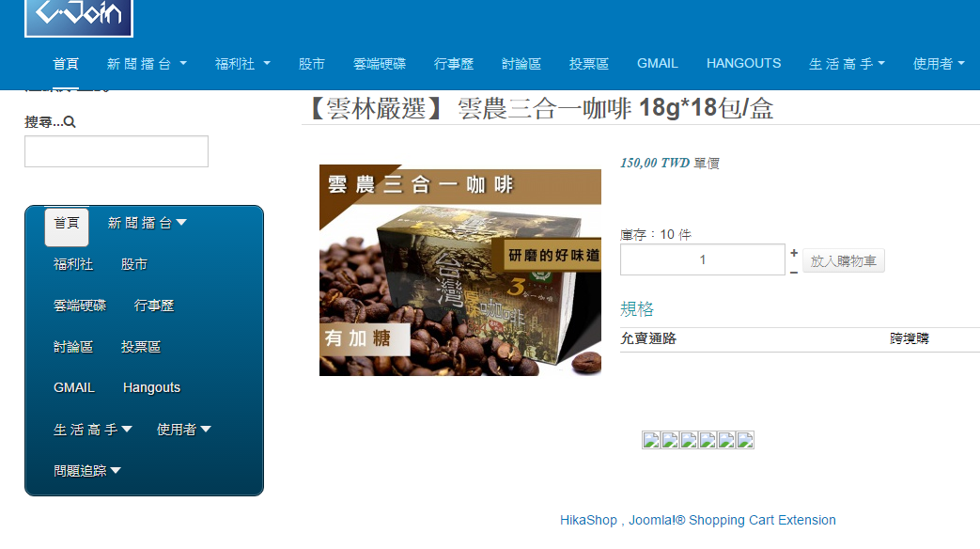Image resolution: width=980 pixels, height=549 pixels.
Task: Select the 首頁 tab in the sidebar menu
Action: click(67, 226)
